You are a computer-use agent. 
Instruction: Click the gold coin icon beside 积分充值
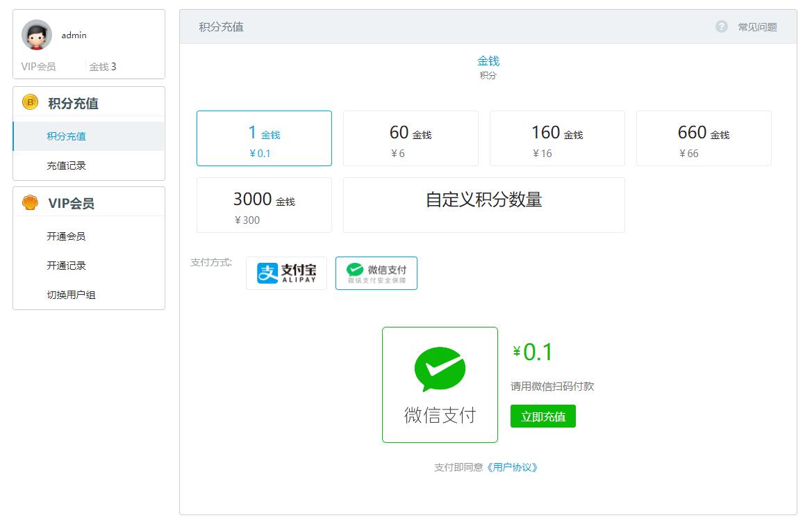click(x=30, y=102)
